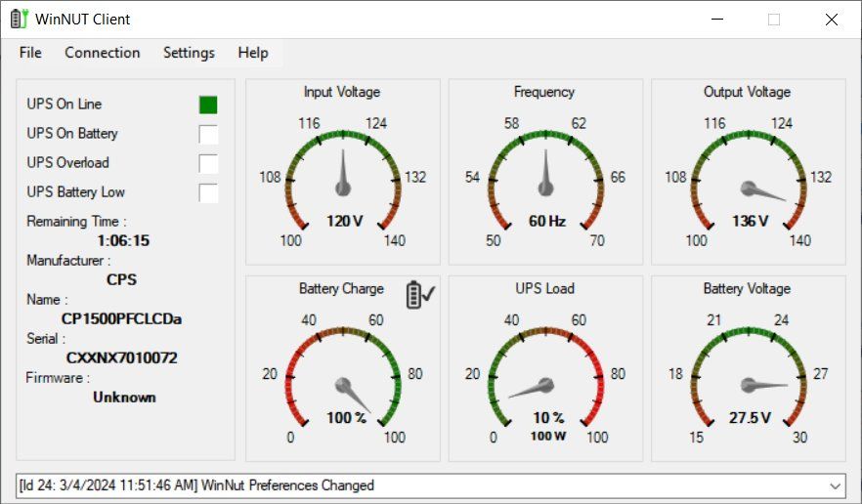This screenshot has width=862, height=504.
Task: Minimize the WinNUT Client window
Action: [x=717, y=20]
